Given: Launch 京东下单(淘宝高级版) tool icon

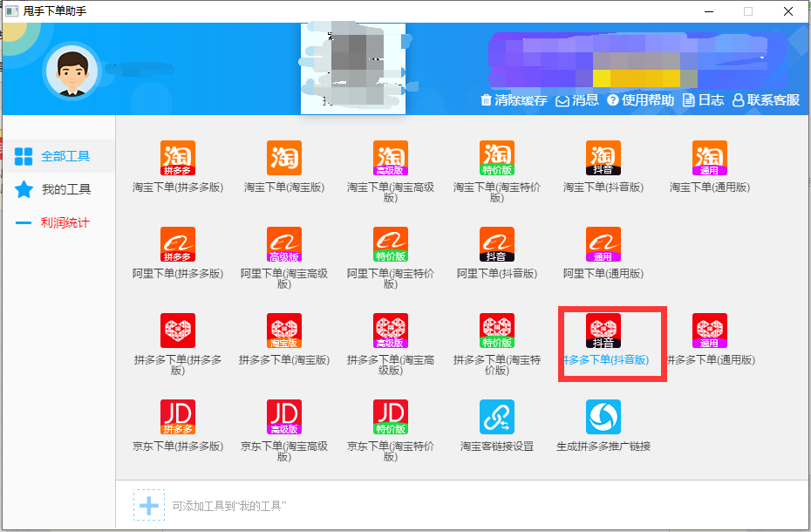Looking at the screenshot, I should (284, 417).
